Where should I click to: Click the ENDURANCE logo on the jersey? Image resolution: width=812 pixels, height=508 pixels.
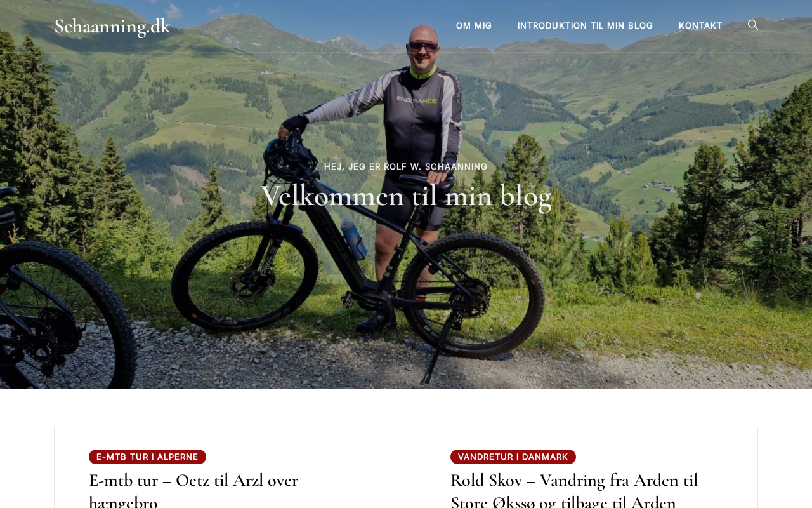click(416, 100)
